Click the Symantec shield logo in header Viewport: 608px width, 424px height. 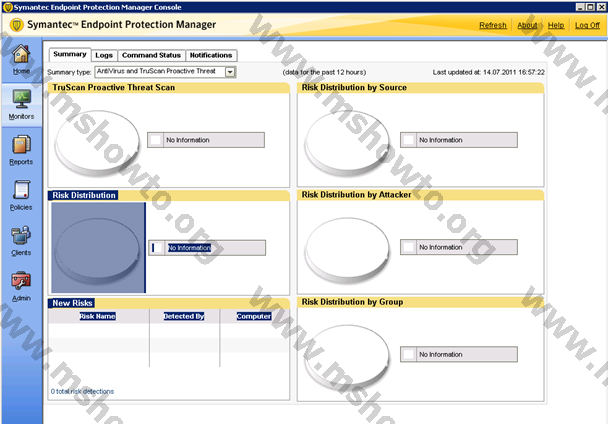16,25
